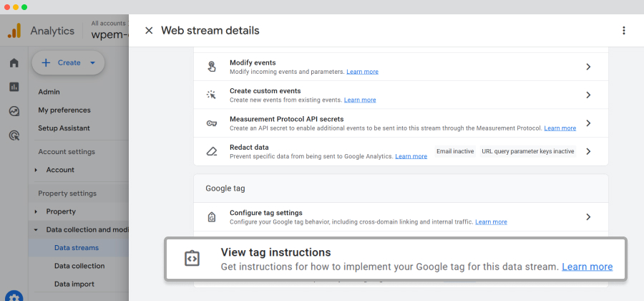Open Learn more link in View tag instructions
The height and width of the screenshot is (301, 644).
pyautogui.click(x=587, y=267)
